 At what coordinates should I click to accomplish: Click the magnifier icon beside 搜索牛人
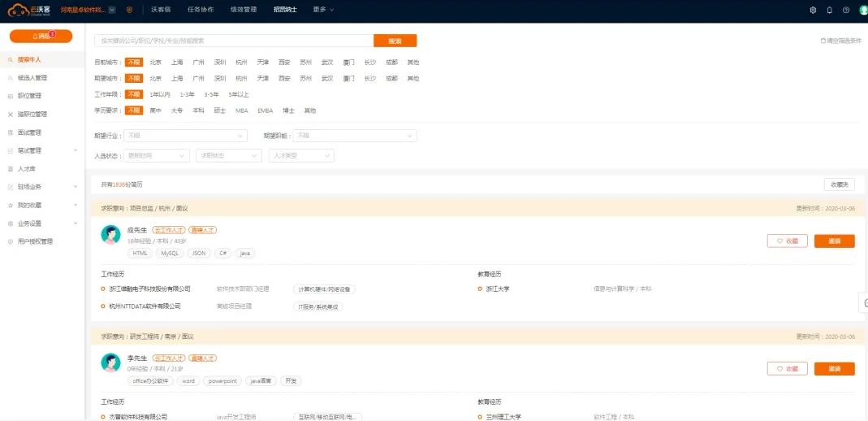(x=11, y=59)
